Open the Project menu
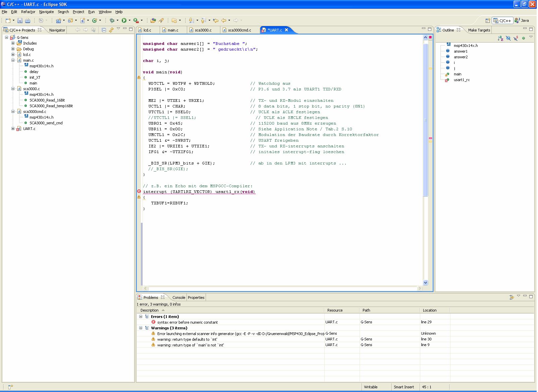The width and height of the screenshot is (538, 392). point(78,12)
